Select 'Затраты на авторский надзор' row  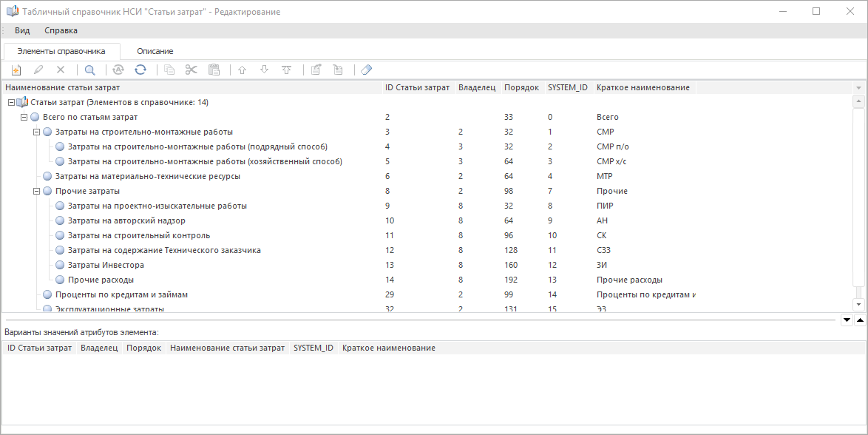point(126,220)
